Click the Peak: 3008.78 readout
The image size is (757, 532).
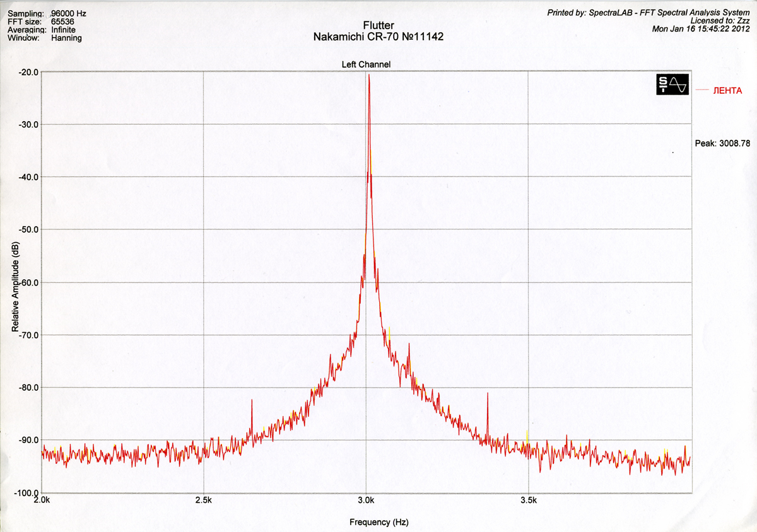722,144
